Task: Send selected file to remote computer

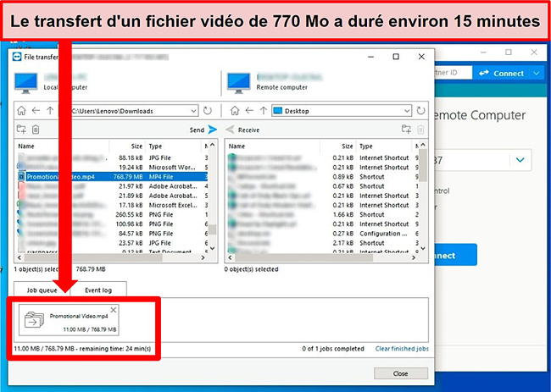Action: point(203,130)
